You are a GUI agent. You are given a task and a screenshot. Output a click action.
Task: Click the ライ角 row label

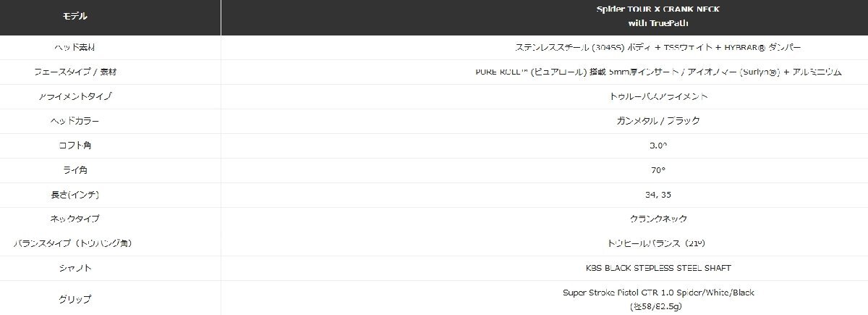[77, 169]
